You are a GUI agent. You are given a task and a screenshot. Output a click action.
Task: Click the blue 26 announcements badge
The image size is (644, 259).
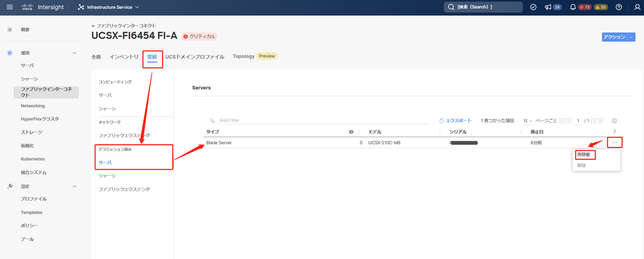coord(557,7)
